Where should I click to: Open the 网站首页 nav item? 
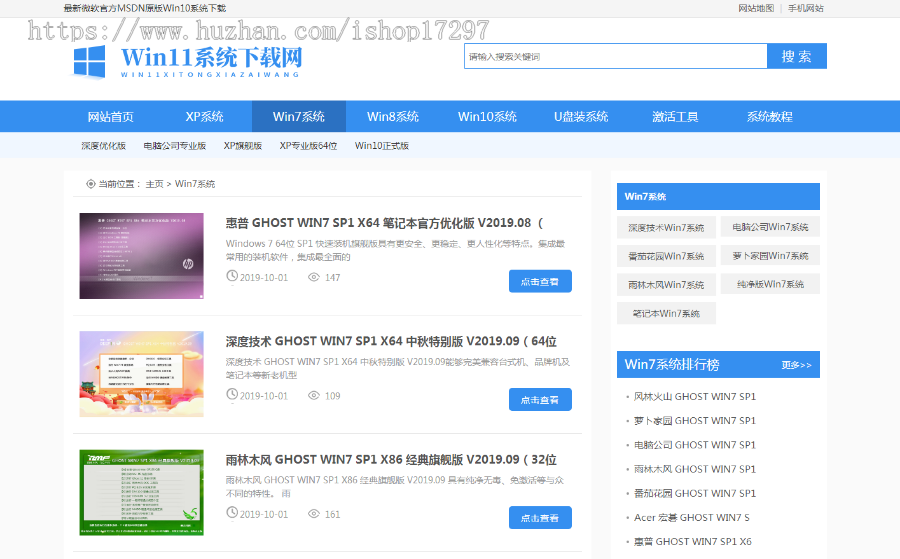pyautogui.click(x=110, y=117)
